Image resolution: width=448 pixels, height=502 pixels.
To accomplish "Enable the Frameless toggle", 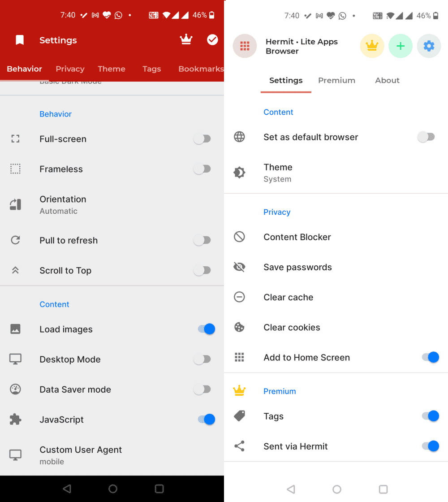I will click(x=202, y=169).
